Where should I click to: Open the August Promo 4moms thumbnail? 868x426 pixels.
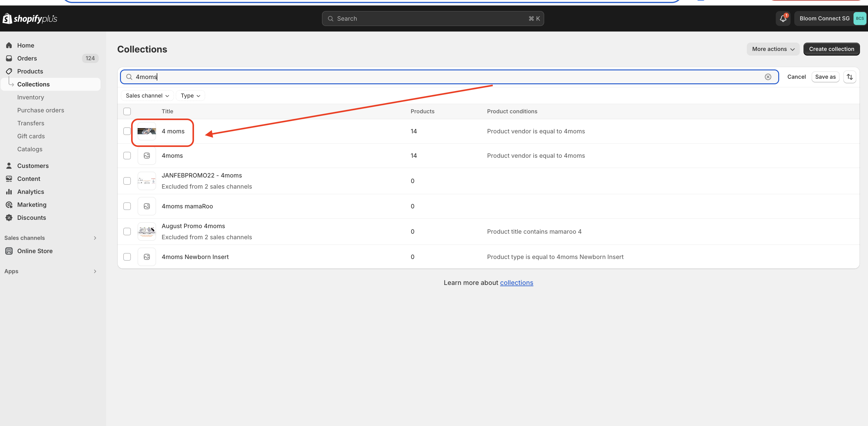pyautogui.click(x=147, y=232)
